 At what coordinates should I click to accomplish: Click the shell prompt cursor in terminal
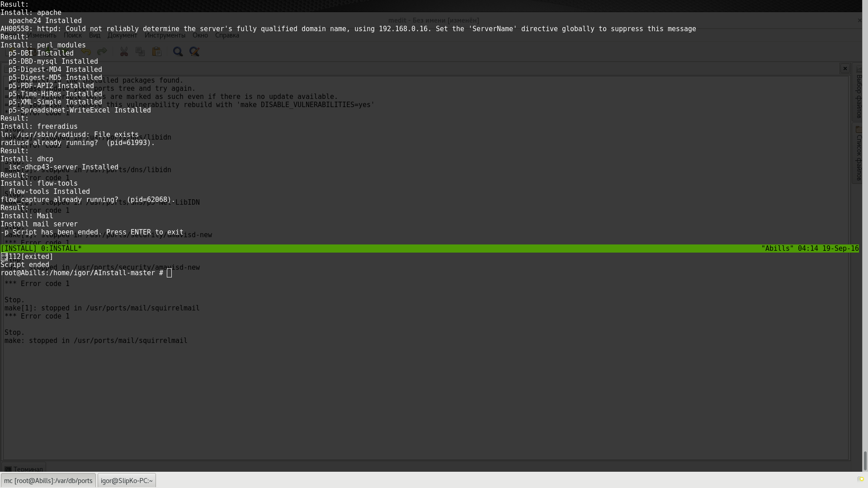click(169, 273)
